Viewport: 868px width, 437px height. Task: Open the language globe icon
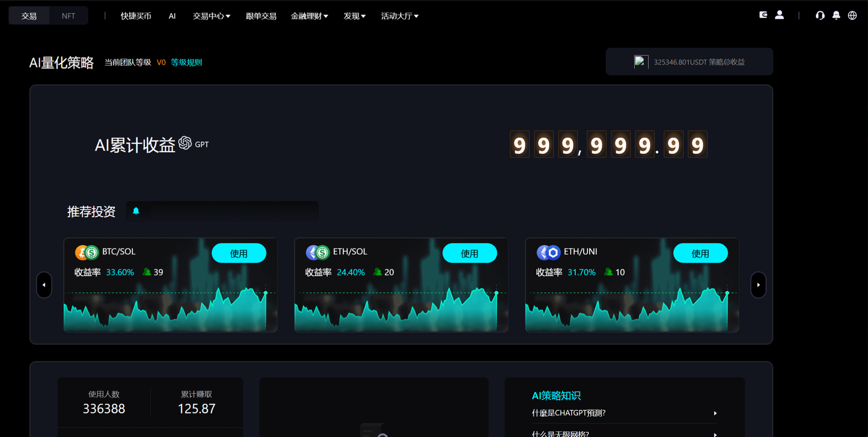tap(852, 15)
